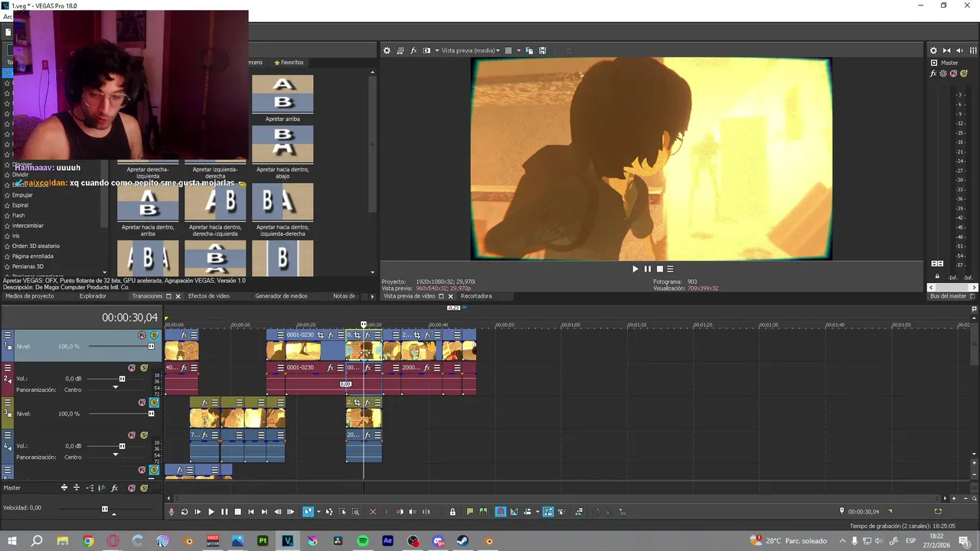
Task: Switch to Efectos de vídeo tab
Action: pos(208,296)
